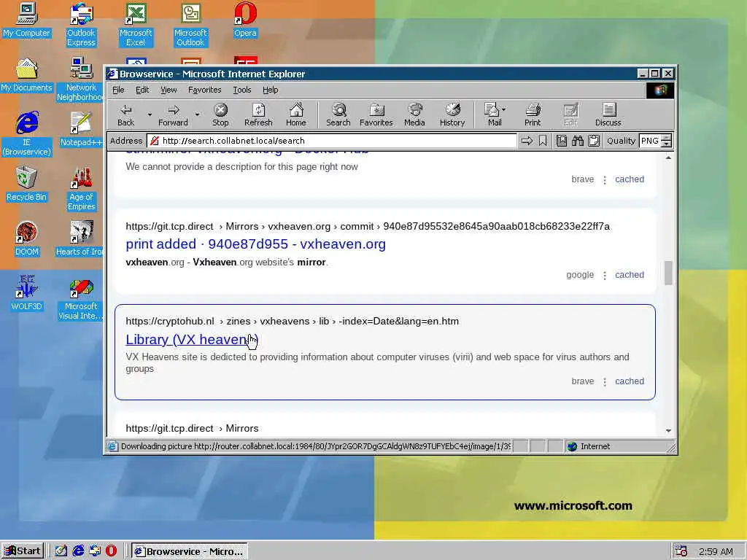747x560 pixels.
Task: Go to the Home page
Action: click(296, 115)
